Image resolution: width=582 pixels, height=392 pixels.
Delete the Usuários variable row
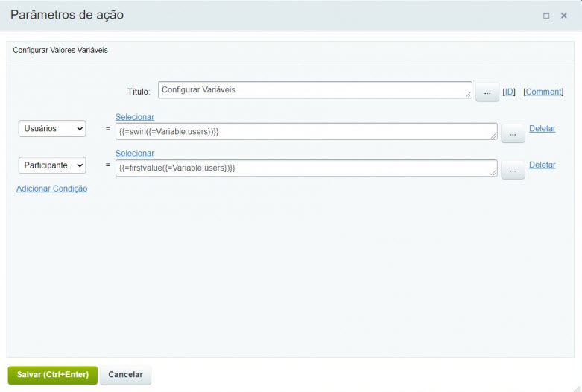542,128
